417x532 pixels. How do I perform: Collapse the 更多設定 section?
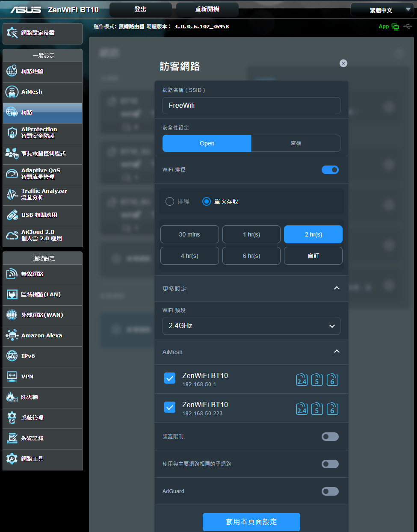pyautogui.click(x=337, y=288)
